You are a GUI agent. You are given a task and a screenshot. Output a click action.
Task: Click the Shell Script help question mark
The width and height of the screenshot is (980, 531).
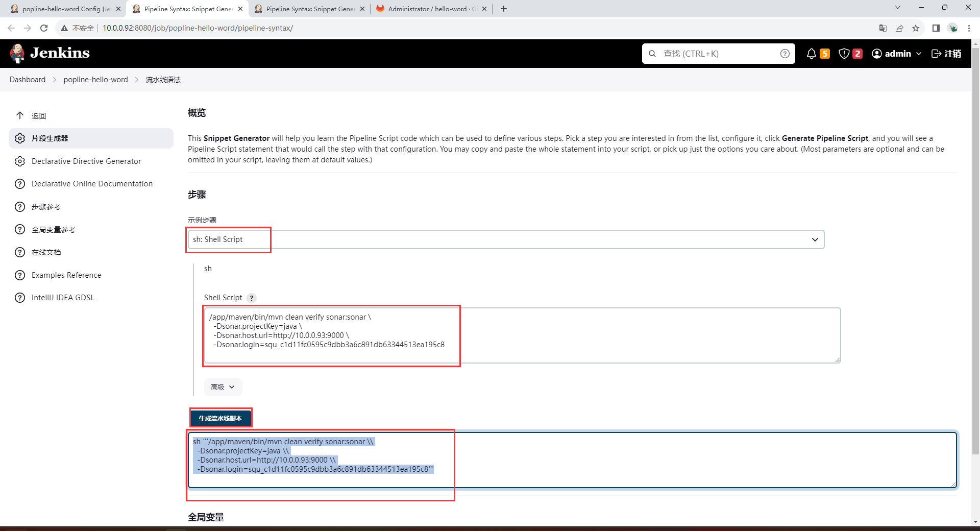coord(251,298)
